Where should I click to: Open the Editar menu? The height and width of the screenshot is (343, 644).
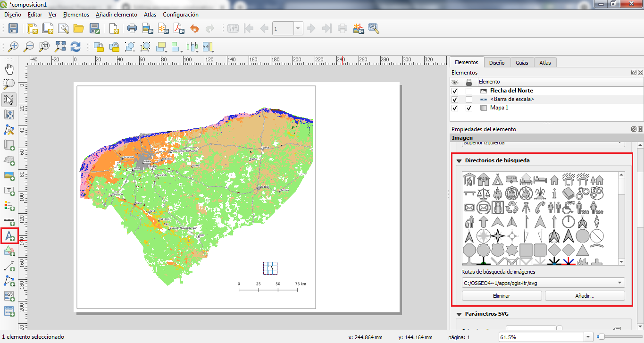(x=35, y=15)
